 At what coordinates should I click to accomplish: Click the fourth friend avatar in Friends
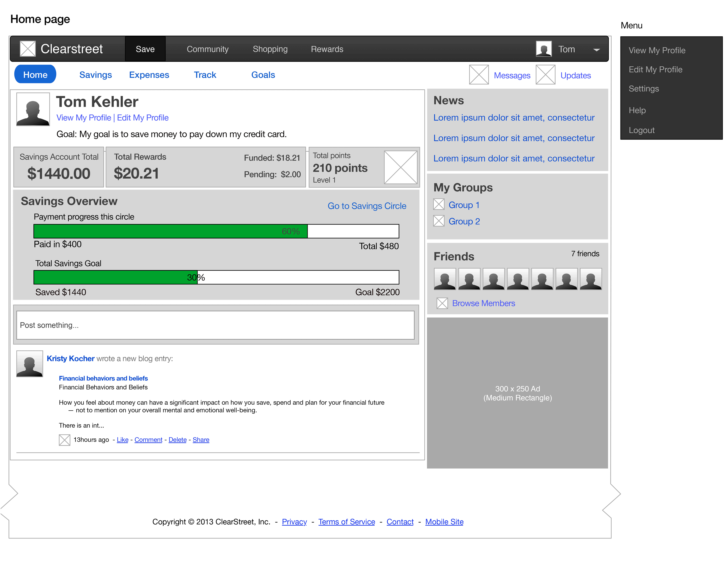tap(518, 279)
